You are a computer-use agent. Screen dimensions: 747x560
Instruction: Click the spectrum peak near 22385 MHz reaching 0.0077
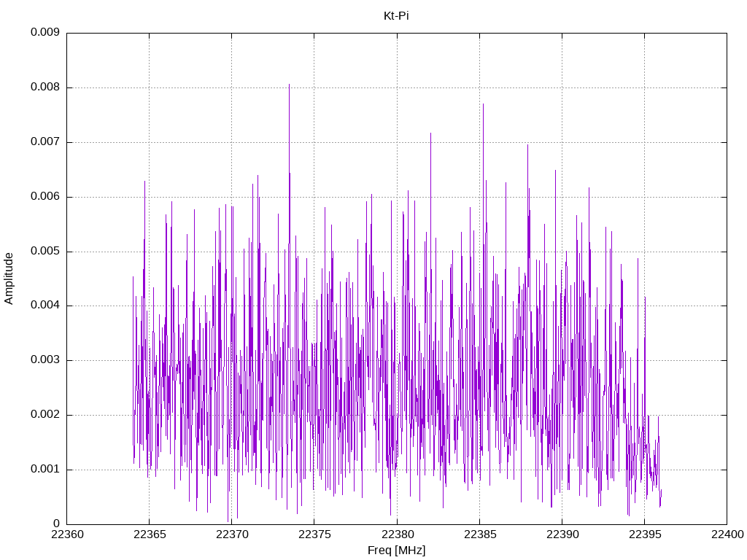pos(483,104)
